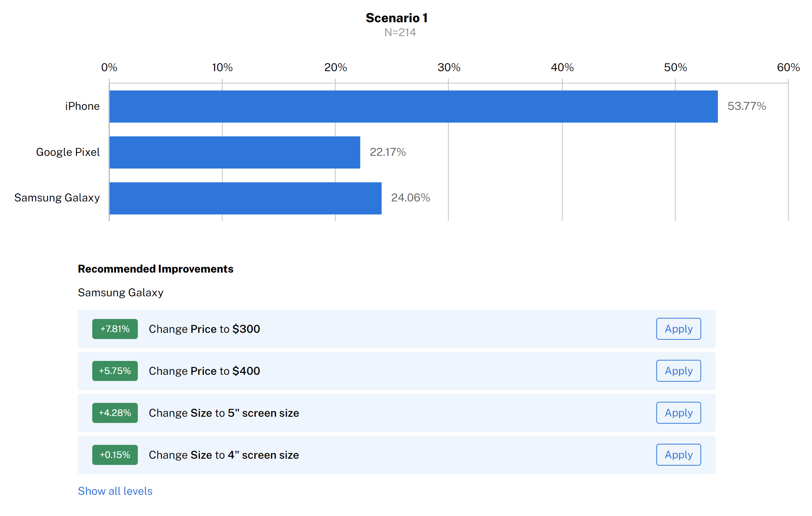812x516 pixels.
Task: Click the +4.28% improvement badge
Action: click(x=115, y=413)
